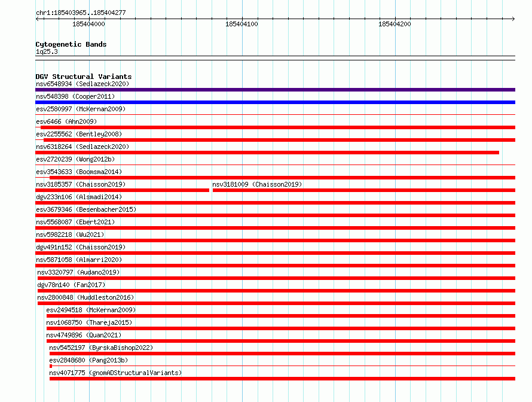Select the nsv6548934 (Sedlazeck2020) purple variant bar

pos(275,90)
